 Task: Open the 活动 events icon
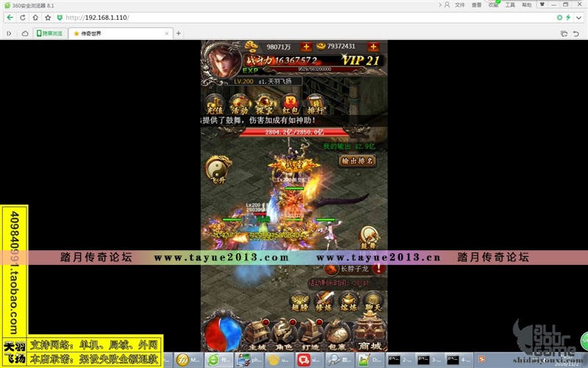pos(240,105)
